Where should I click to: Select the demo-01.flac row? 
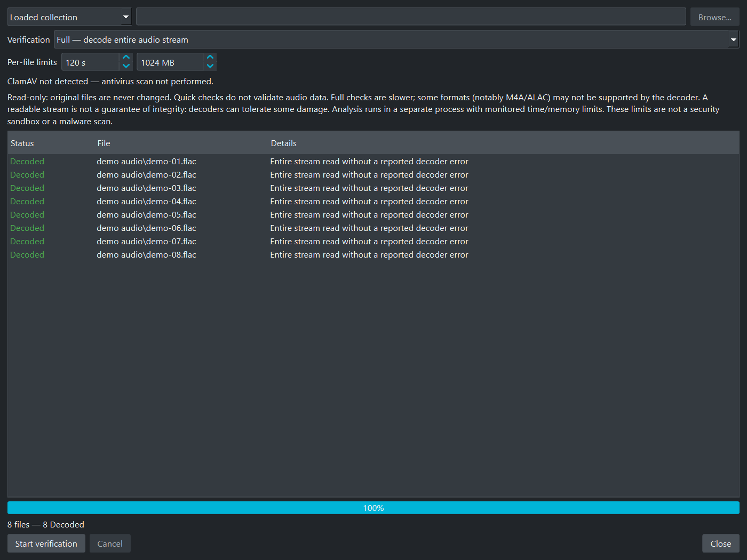coord(373,161)
